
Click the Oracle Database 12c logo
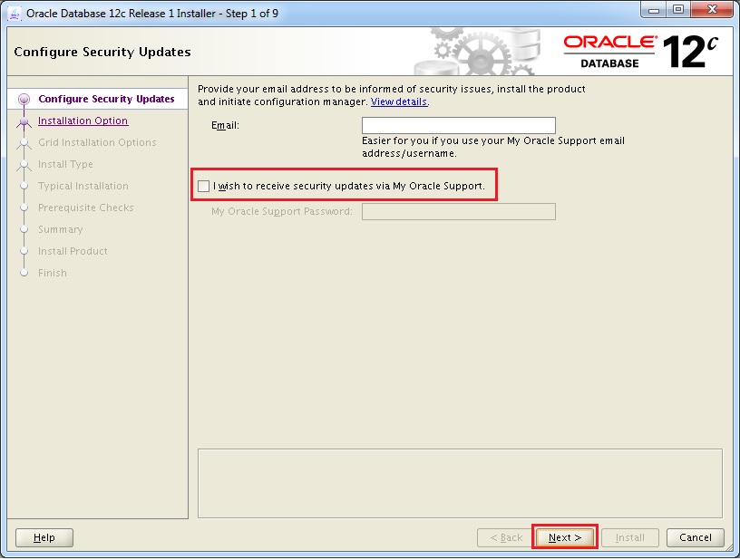pos(640,52)
